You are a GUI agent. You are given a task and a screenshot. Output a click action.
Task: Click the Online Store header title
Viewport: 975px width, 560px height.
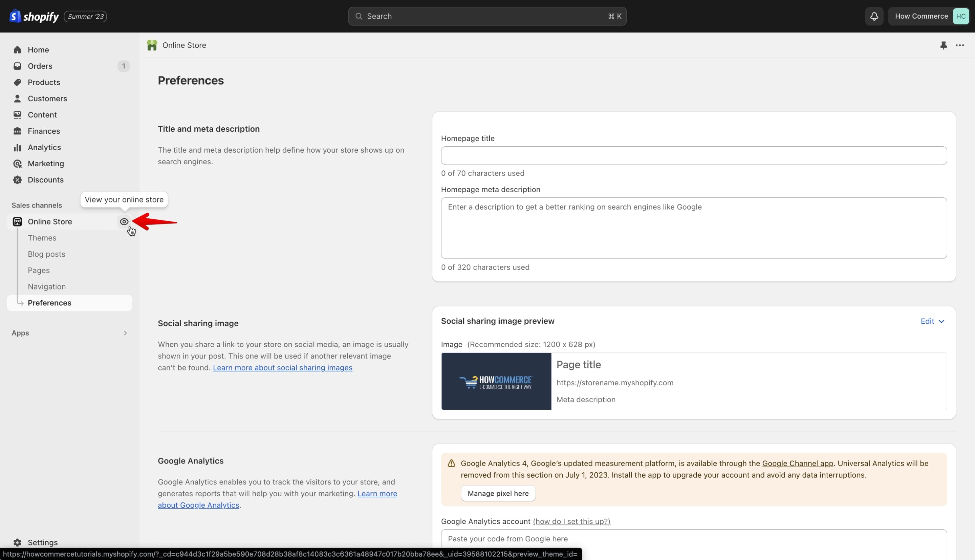coord(184,45)
